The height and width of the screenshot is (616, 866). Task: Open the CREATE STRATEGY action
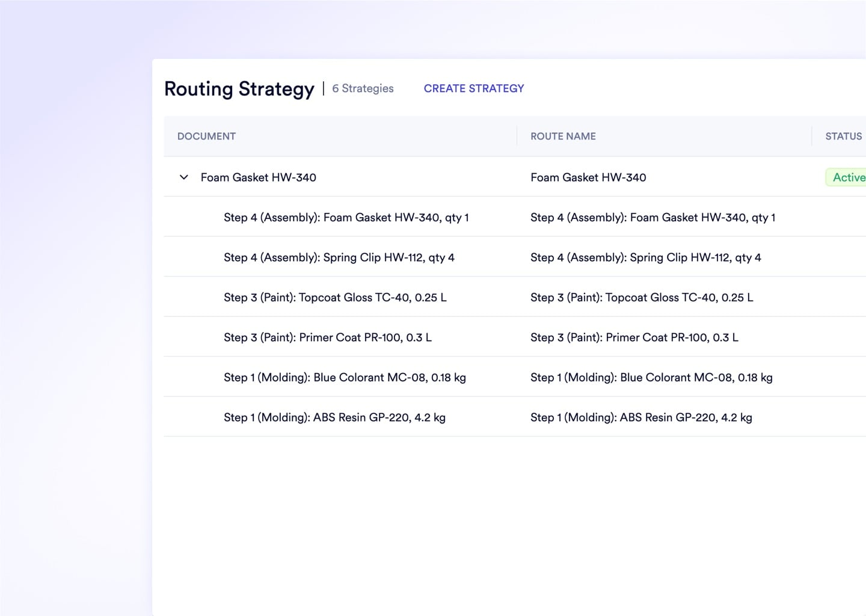[473, 88]
